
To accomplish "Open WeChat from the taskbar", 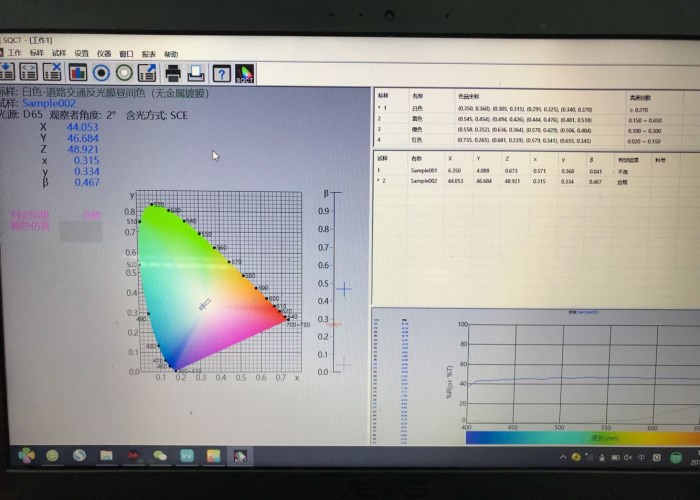I will coord(160,456).
